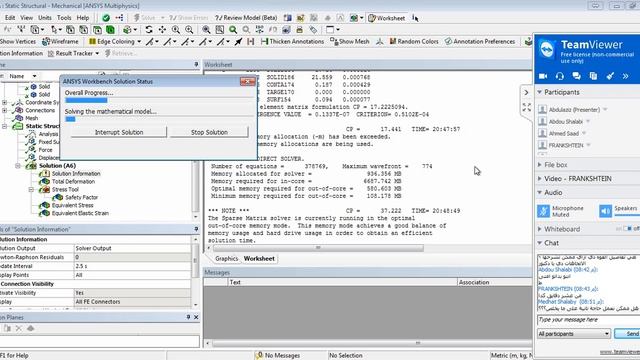Click the tag icon in the view toolbar
This screenshot has height=360, width=640.
313,29
